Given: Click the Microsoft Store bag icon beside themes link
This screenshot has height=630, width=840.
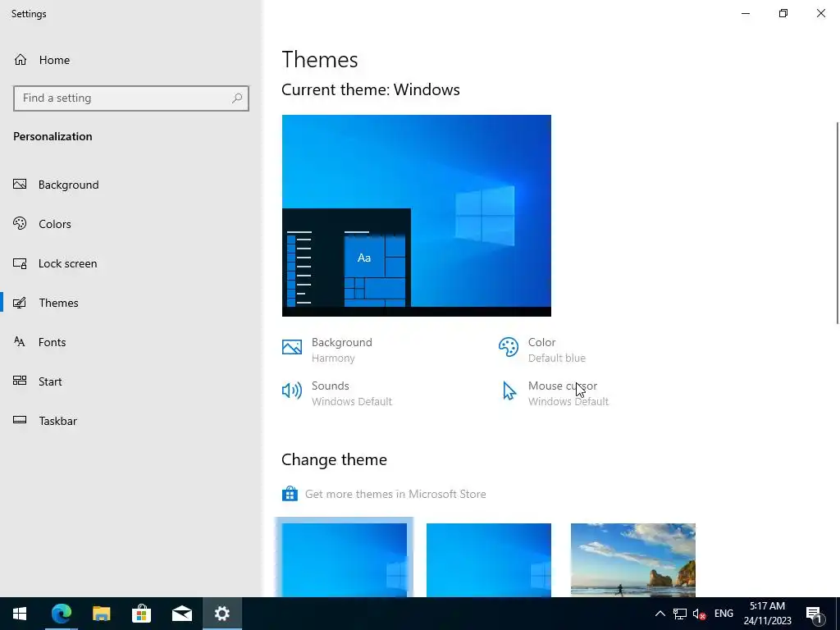Looking at the screenshot, I should pos(290,493).
